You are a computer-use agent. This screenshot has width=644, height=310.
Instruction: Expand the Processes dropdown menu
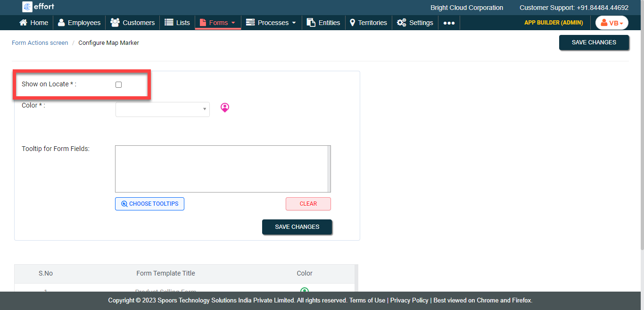[x=271, y=23]
